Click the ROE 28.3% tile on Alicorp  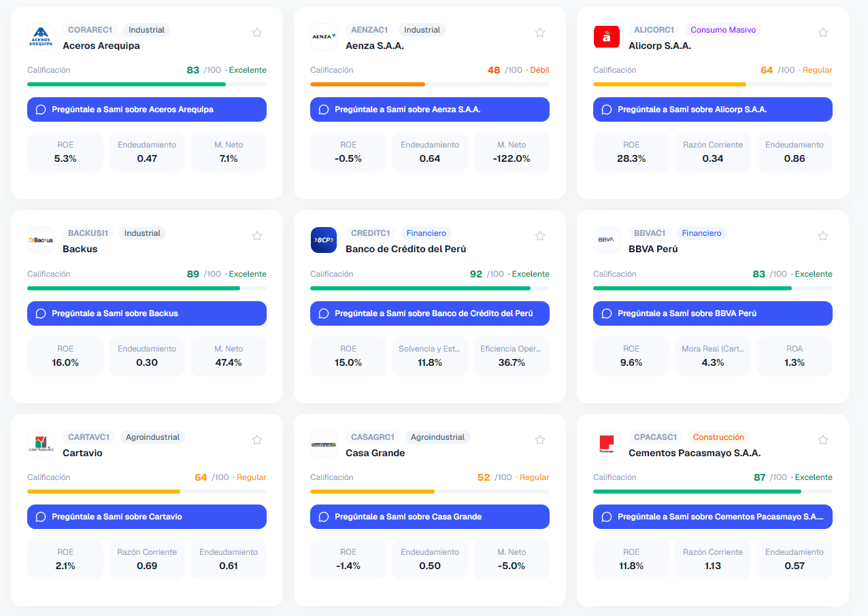631,152
